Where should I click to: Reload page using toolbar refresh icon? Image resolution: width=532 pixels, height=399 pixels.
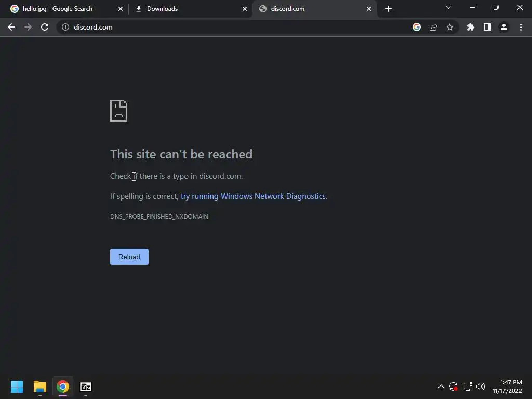coord(45,27)
